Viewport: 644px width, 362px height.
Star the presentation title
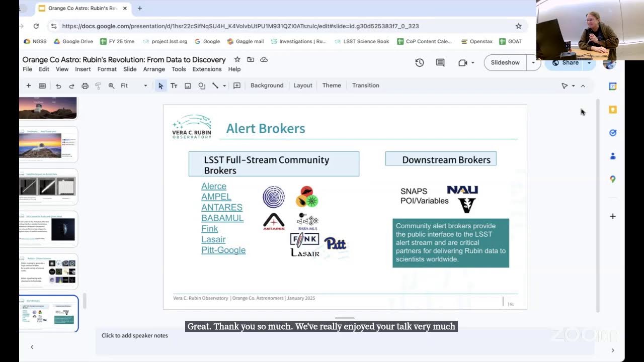[x=237, y=59]
